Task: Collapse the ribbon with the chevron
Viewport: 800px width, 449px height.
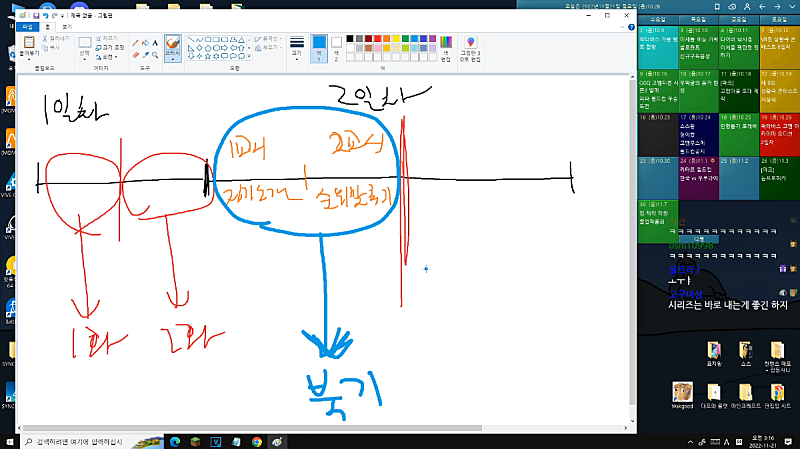Action: point(622,27)
